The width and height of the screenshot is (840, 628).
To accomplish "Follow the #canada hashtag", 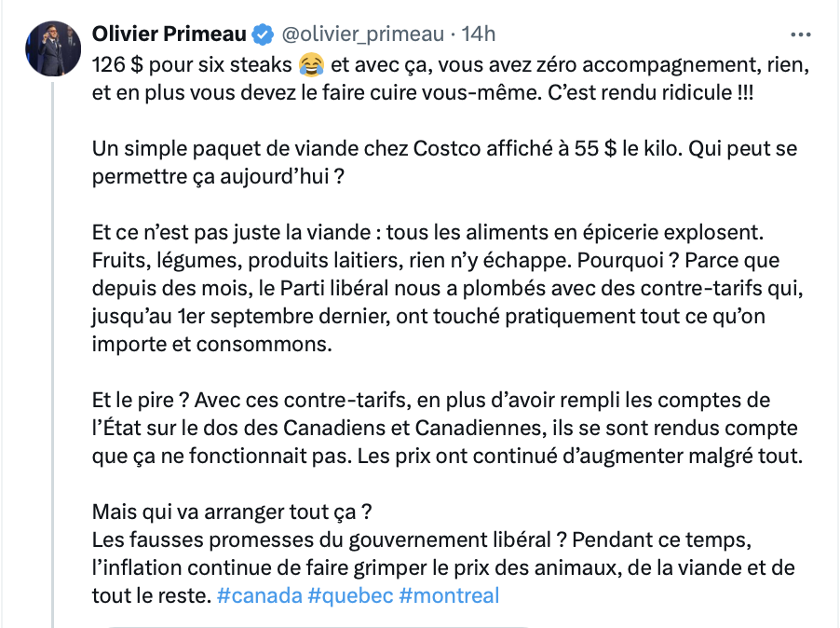I will pyautogui.click(x=259, y=595).
